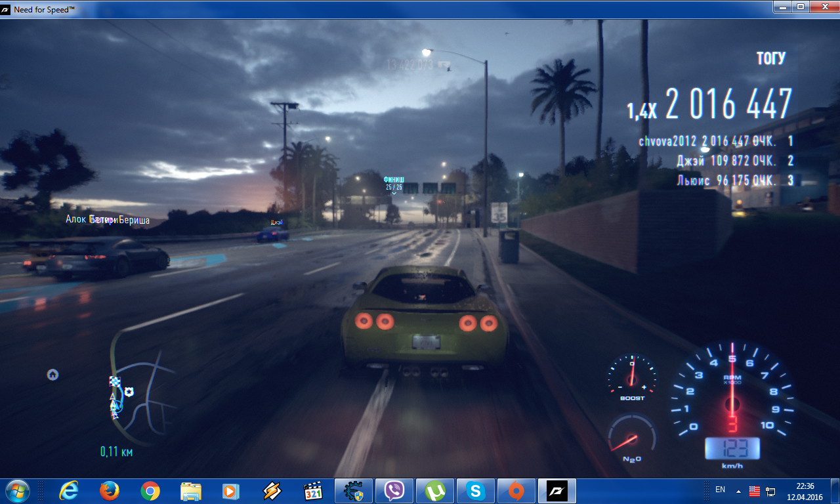This screenshot has height=504, width=840.
Task: Click the home garage icon beside the minimap
Action: click(52, 374)
